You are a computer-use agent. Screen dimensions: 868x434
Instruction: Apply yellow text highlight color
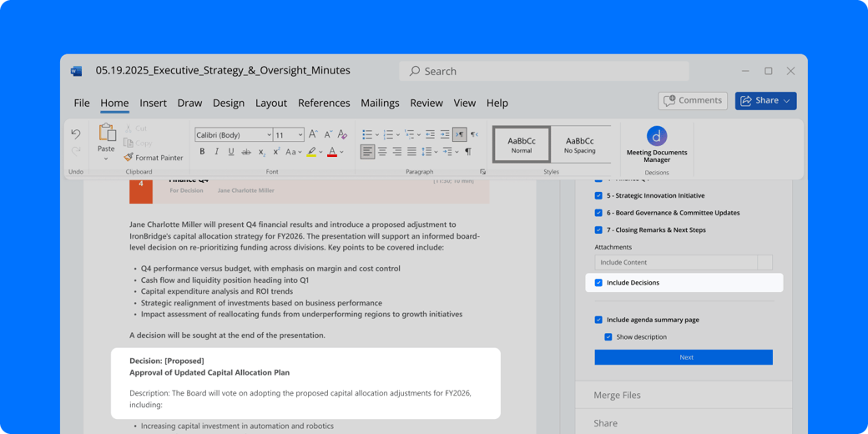[311, 152]
